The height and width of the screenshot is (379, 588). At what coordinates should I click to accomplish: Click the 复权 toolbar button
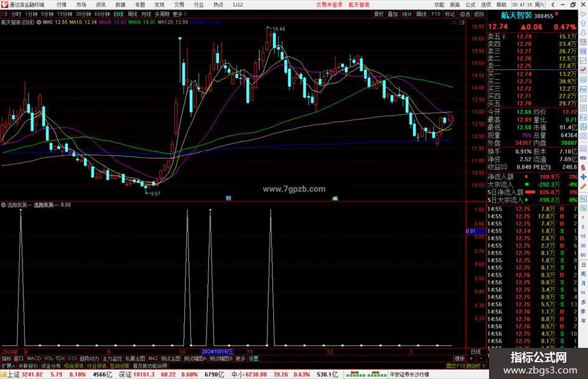pos(379,14)
